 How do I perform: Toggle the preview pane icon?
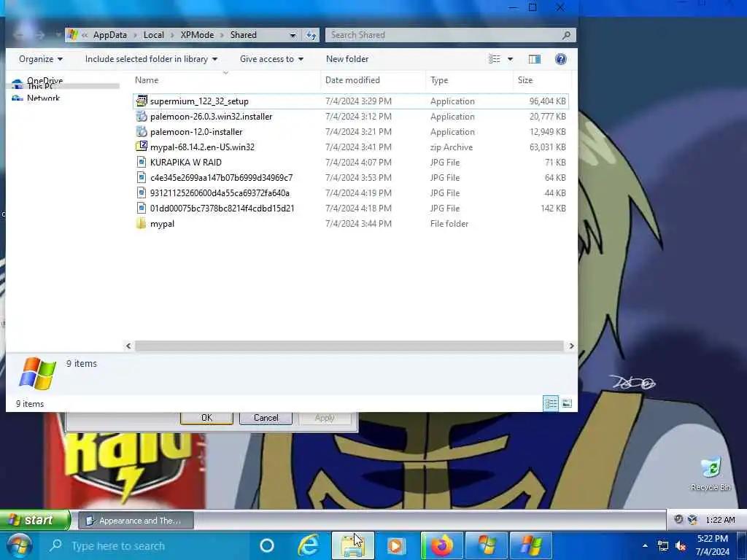pyautogui.click(x=535, y=59)
